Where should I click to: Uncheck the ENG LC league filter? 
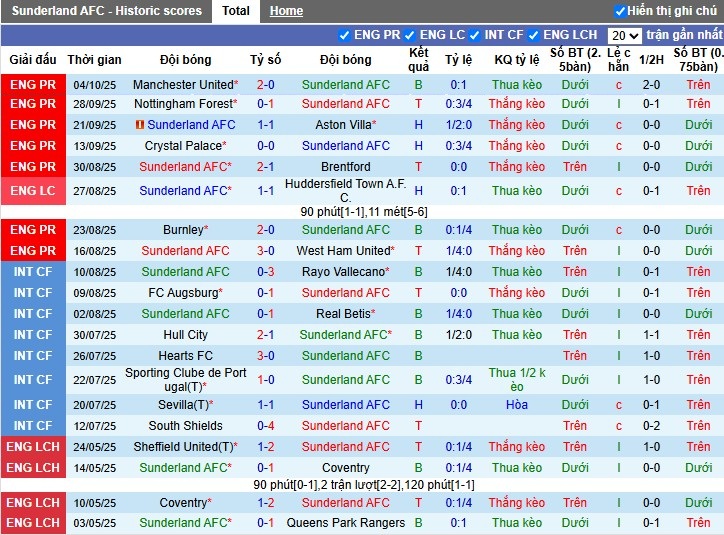(x=410, y=35)
